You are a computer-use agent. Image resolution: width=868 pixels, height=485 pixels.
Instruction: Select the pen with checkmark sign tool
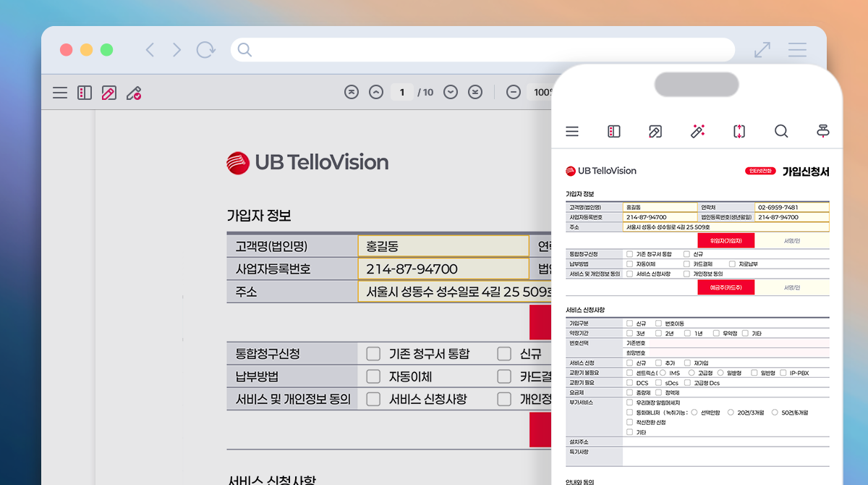pyautogui.click(x=134, y=93)
